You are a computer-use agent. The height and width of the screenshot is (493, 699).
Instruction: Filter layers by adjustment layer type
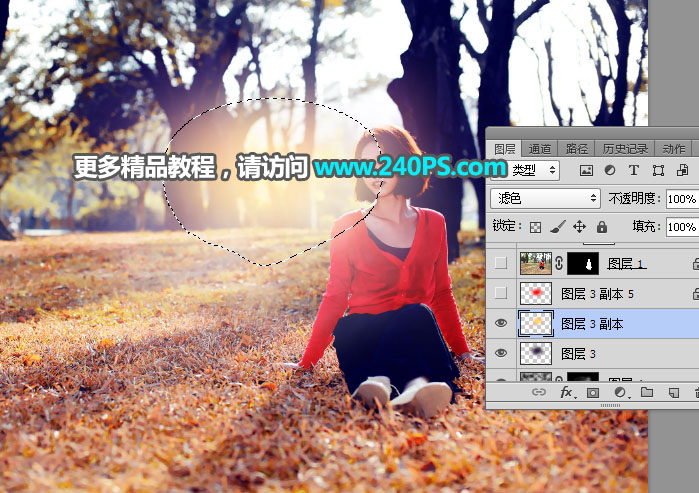pos(610,170)
